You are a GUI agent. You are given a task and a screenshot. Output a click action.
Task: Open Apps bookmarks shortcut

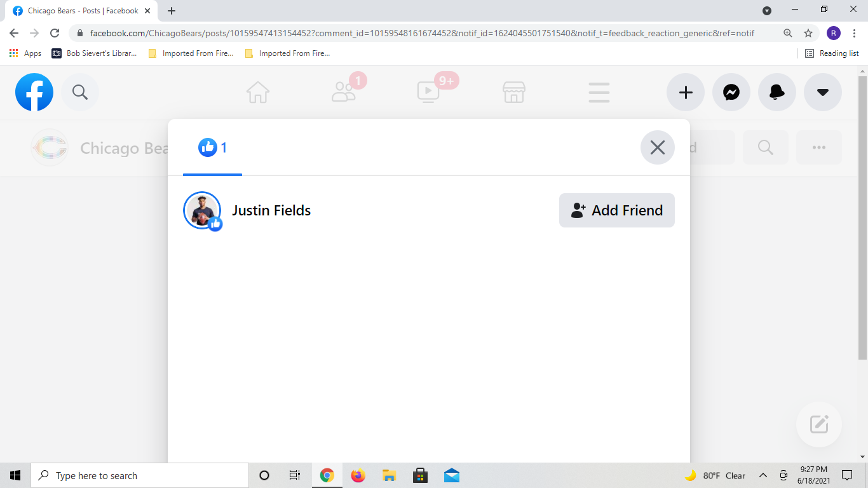[x=25, y=53]
